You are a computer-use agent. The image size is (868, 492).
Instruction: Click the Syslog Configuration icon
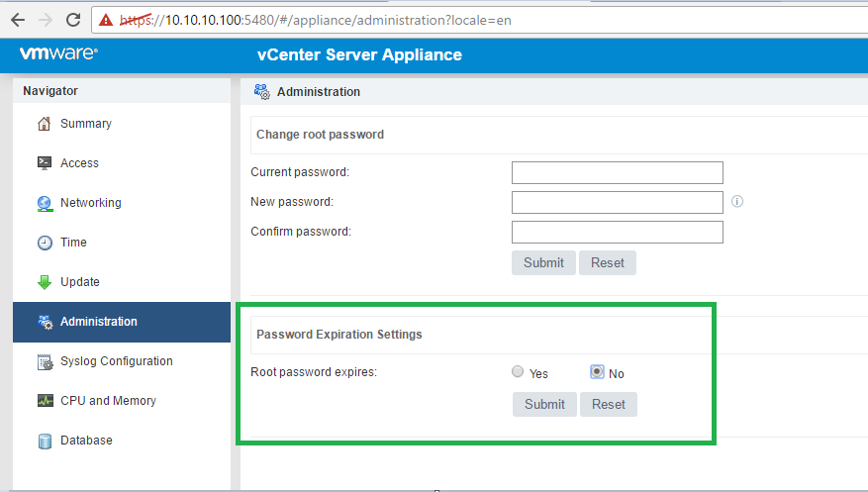click(45, 362)
